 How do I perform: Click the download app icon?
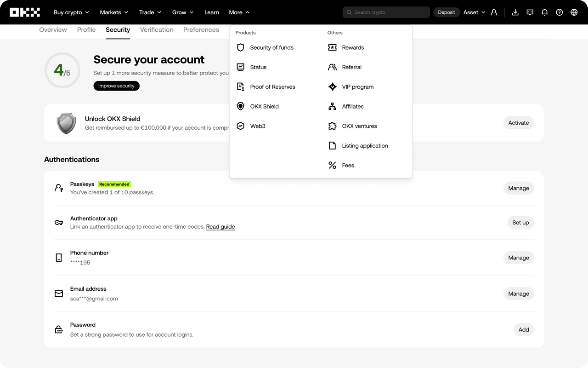pyautogui.click(x=515, y=12)
